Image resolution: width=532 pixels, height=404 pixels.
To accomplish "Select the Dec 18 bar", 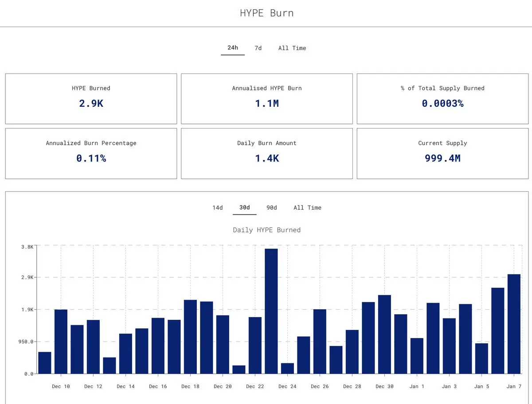I will [190, 337].
